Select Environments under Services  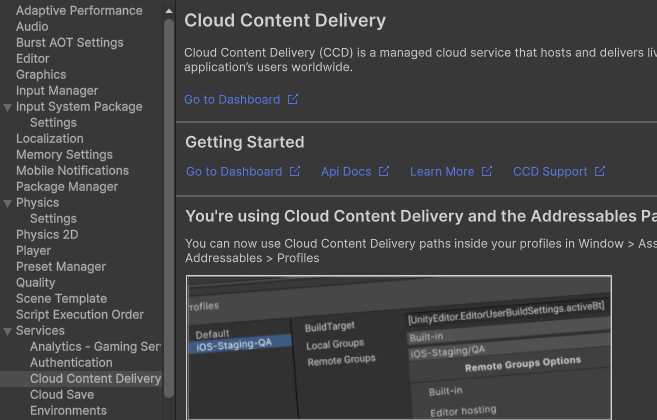[x=68, y=410]
